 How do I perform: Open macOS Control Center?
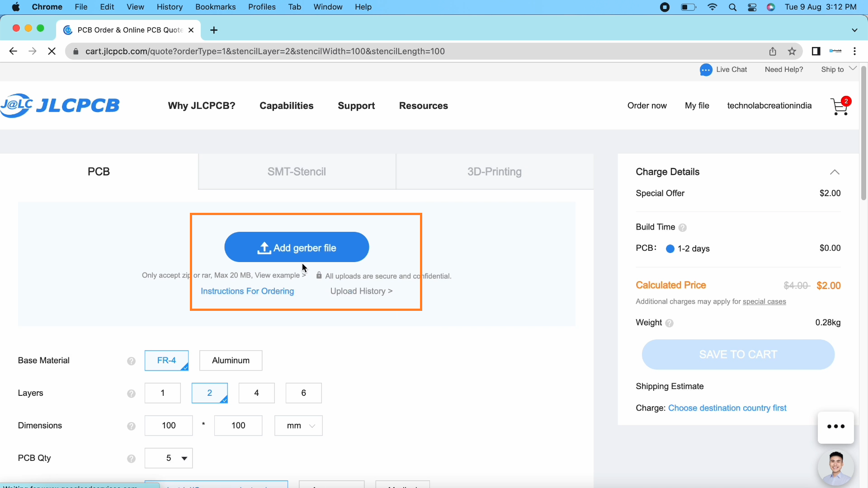(x=752, y=7)
